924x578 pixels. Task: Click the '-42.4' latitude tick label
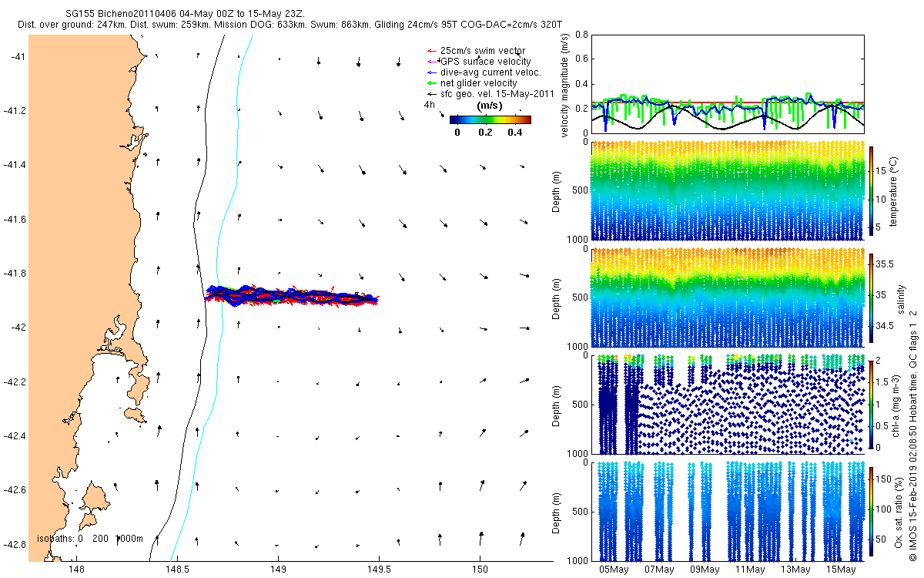click(14, 436)
